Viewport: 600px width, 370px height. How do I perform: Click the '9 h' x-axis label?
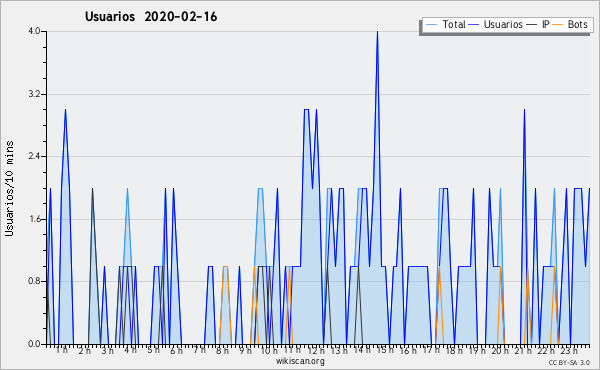245,350
